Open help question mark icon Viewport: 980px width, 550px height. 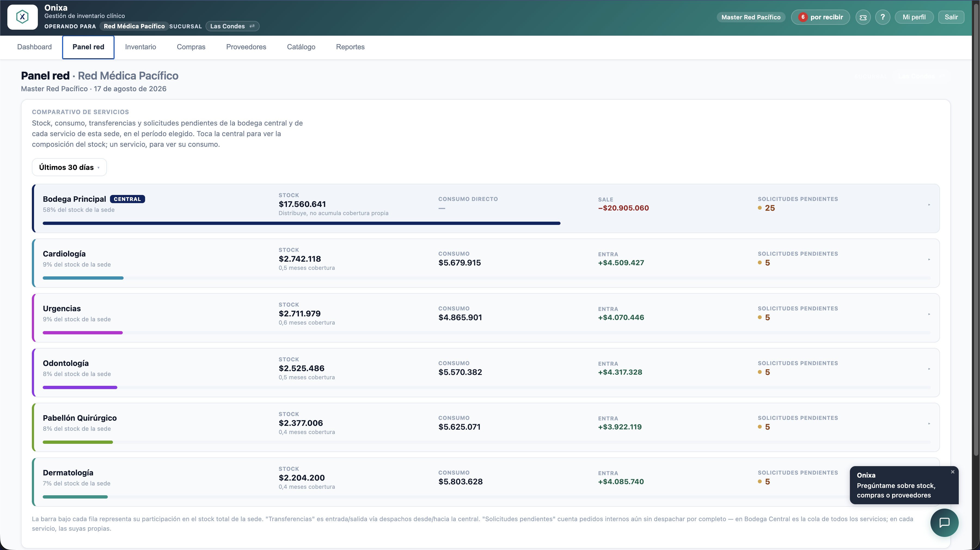click(883, 17)
